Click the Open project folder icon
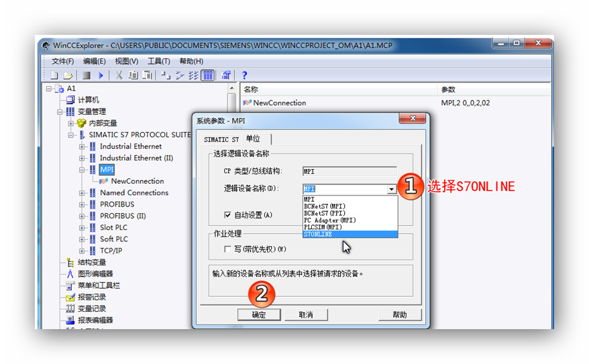Screen dimensions: 589x364 pyautogui.click(x=68, y=76)
